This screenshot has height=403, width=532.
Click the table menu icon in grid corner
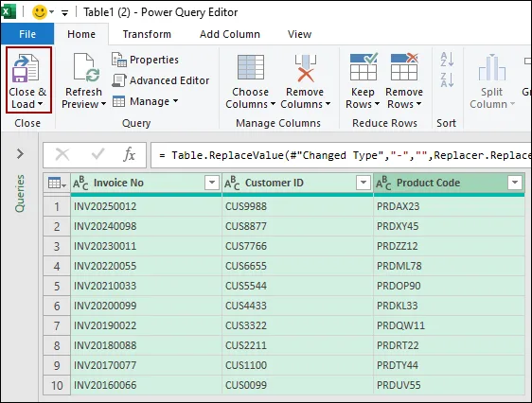57,183
